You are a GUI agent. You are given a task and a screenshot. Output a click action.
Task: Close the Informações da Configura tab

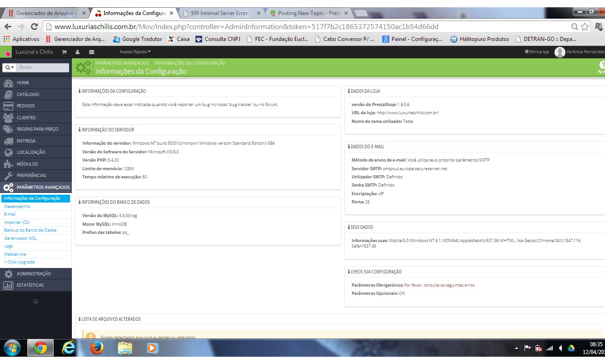pos(171,13)
